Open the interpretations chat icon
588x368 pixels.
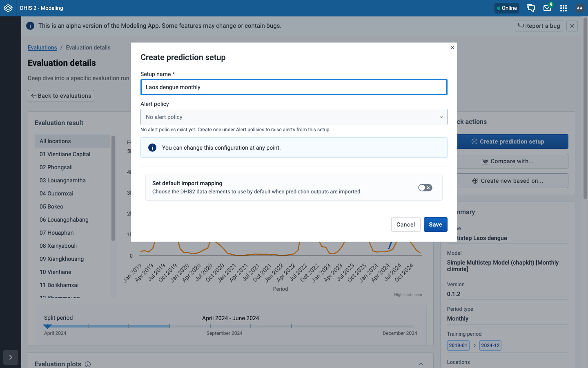(531, 8)
